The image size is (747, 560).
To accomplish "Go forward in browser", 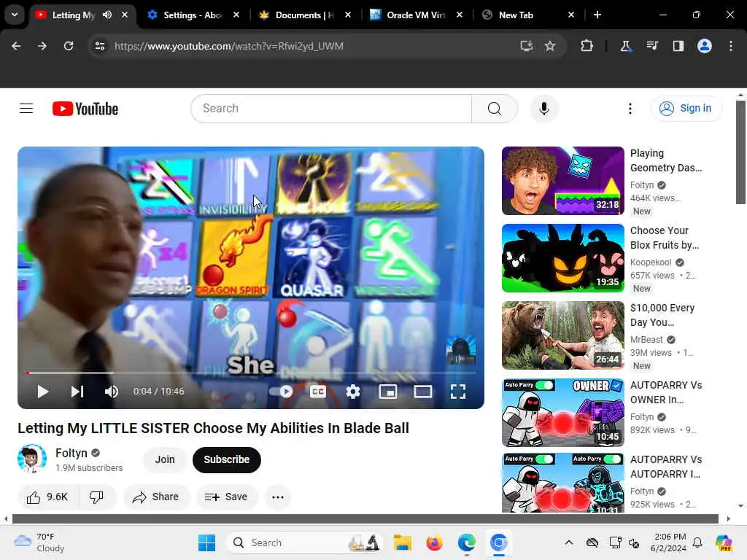I will coord(42,46).
